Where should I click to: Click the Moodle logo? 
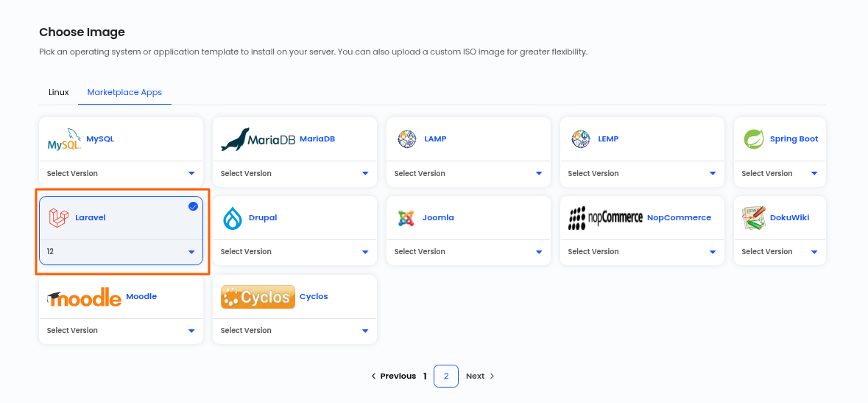click(x=84, y=297)
